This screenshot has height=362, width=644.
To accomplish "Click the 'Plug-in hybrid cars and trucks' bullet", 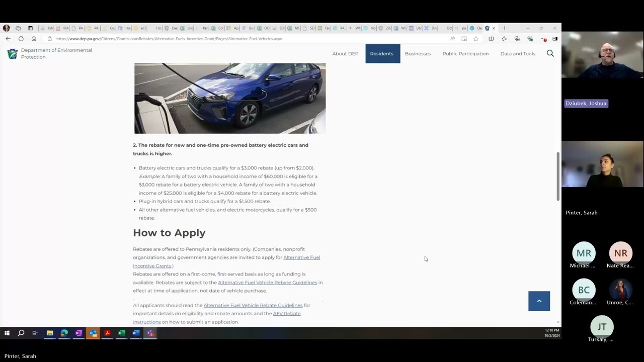I will click(205, 201).
